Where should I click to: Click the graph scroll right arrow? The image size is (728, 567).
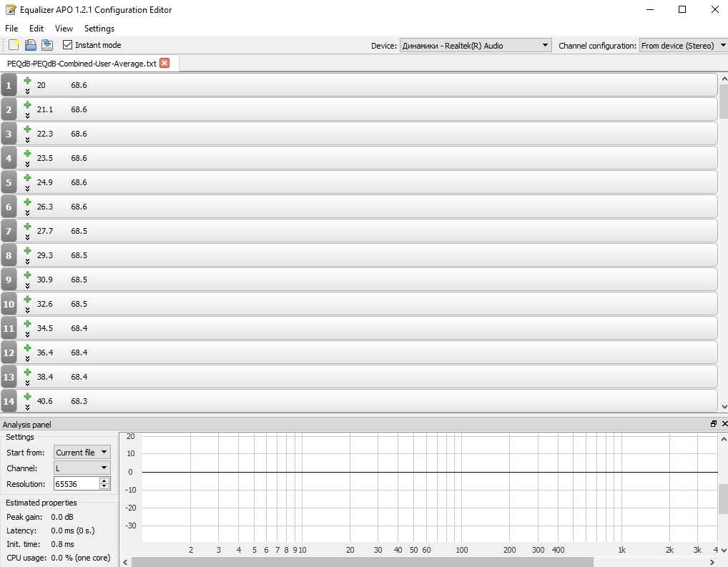click(712, 563)
